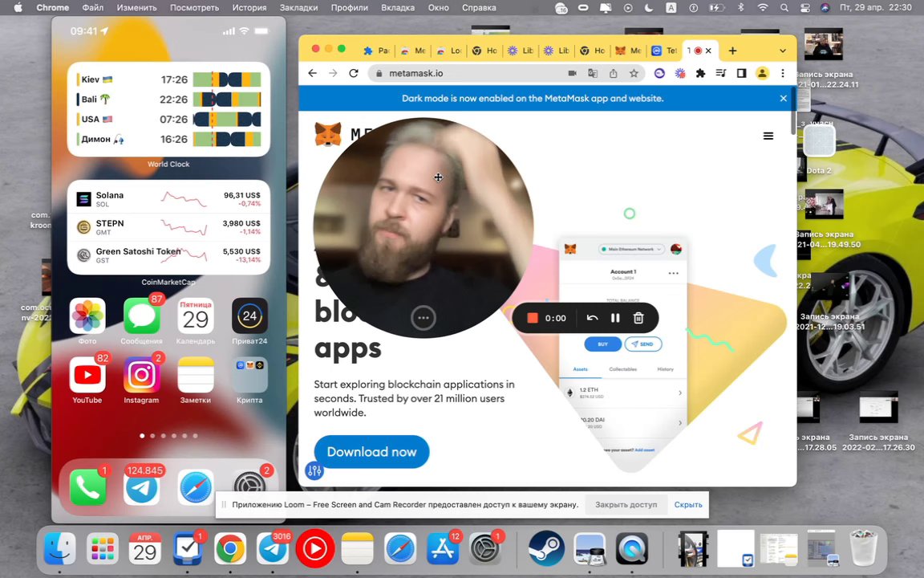This screenshot has width=924, height=578.
Task: Dismiss the dark mode banner
Action: pyautogui.click(x=783, y=99)
